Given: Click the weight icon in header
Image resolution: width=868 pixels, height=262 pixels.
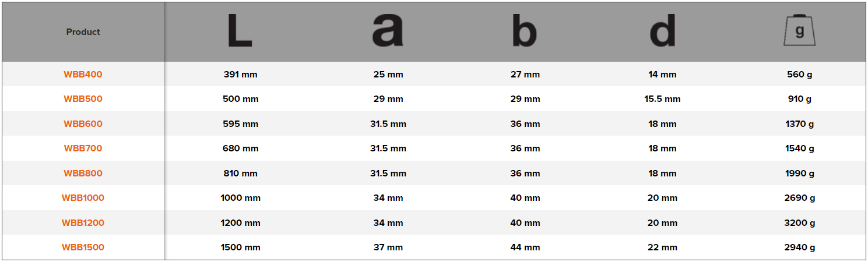Looking at the screenshot, I should point(799,31).
